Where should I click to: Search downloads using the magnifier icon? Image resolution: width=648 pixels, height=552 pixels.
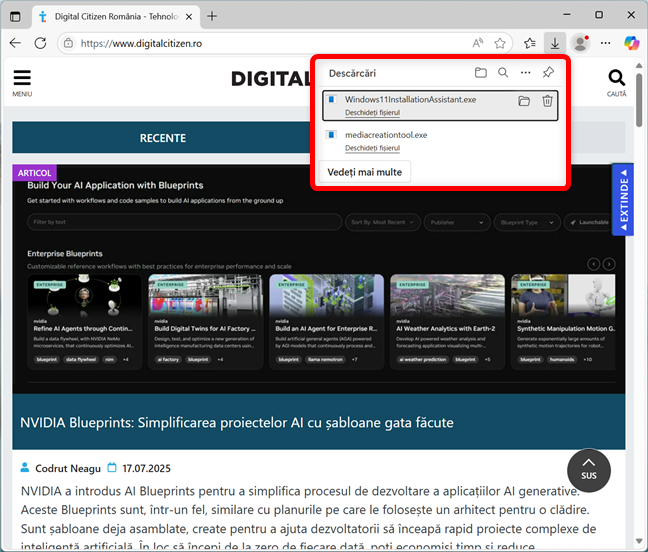(503, 73)
